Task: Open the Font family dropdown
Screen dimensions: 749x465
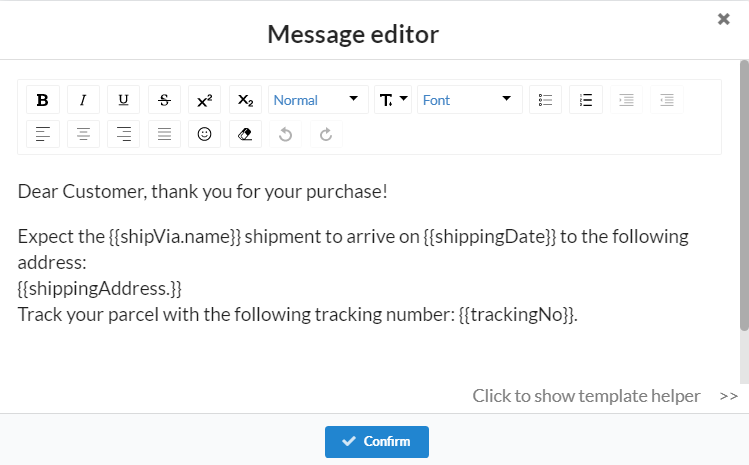Action: pyautogui.click(x=470, y=100)
